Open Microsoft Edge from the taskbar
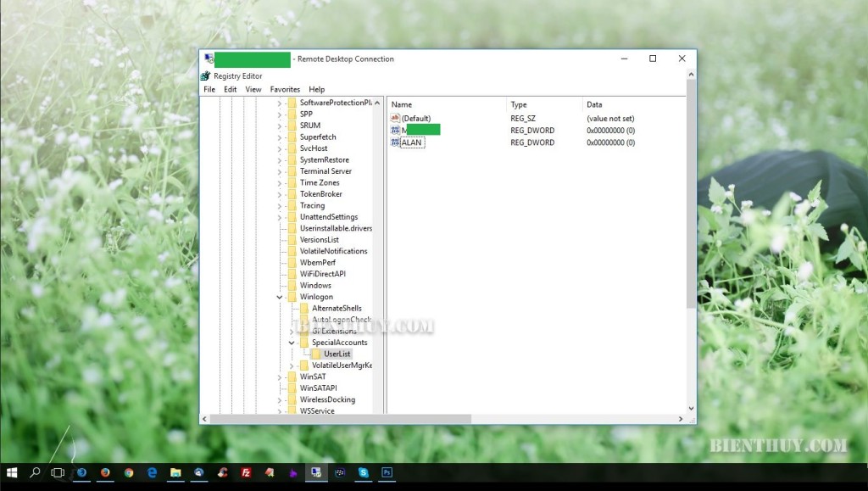 tap(152, 472)
